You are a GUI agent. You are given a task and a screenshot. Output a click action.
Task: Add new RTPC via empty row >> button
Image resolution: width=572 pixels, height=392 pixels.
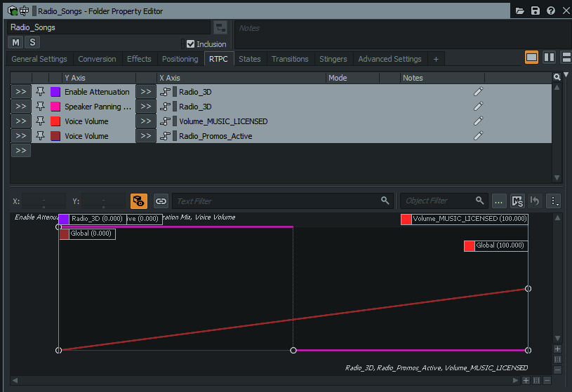tap(21, 150)
